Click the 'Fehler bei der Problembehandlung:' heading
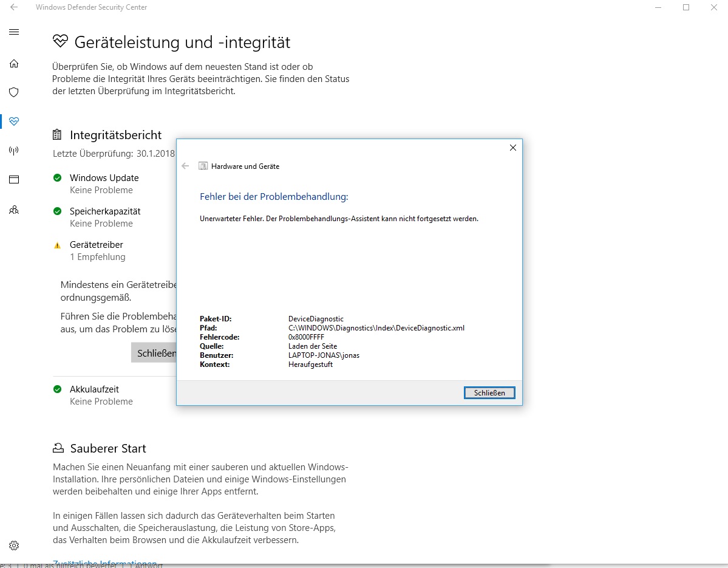Screen dimensions: 728x568 pos(274,196)
